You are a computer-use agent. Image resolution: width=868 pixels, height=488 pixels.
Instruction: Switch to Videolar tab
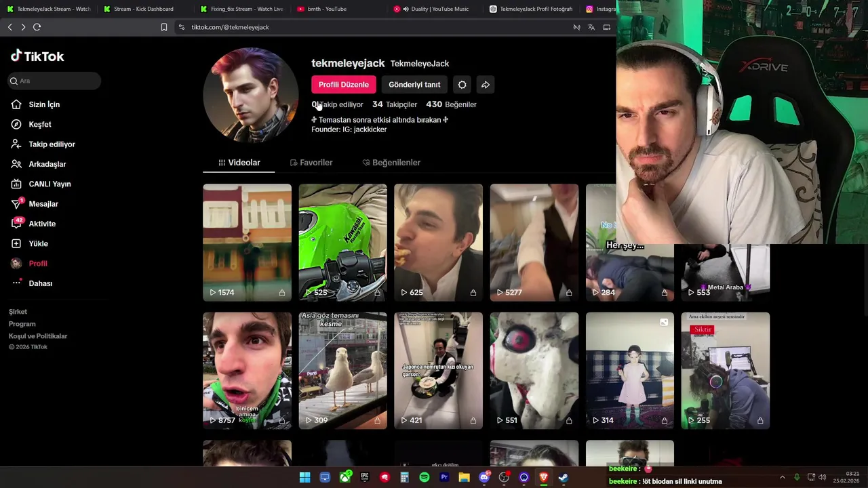tap(239, 163)
